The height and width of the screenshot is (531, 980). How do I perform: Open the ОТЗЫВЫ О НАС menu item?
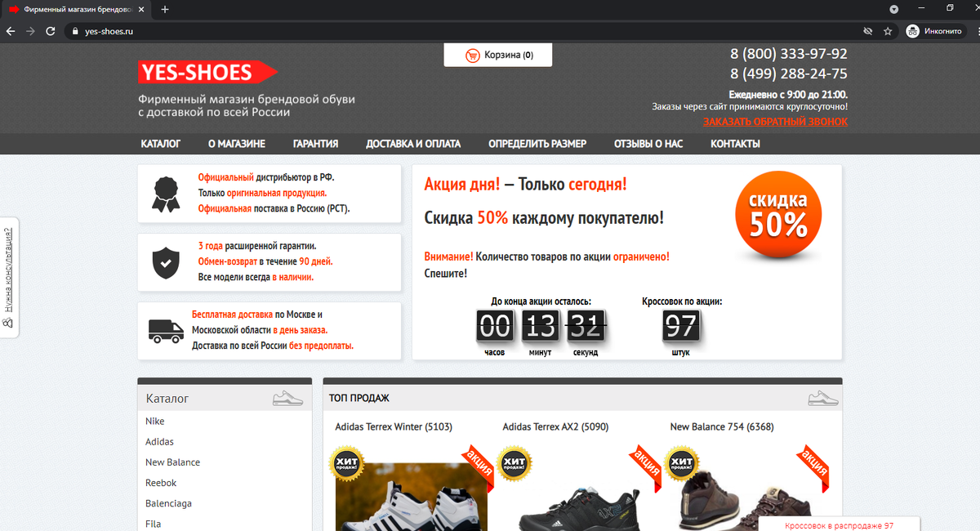point(648,144)
